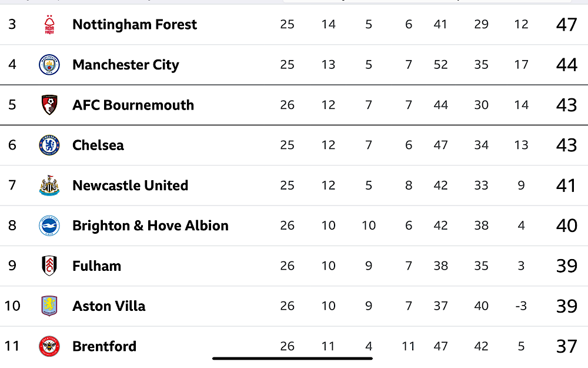Select the Chelsea club badge
Image resolution: width=588 pixels, height=368 pixels.
[49, 145]
